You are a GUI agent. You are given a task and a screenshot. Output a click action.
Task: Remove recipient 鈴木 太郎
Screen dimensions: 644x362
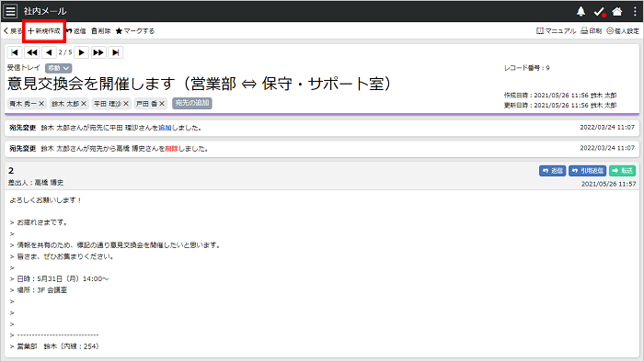pyautogui.click(x=84, y=104)
